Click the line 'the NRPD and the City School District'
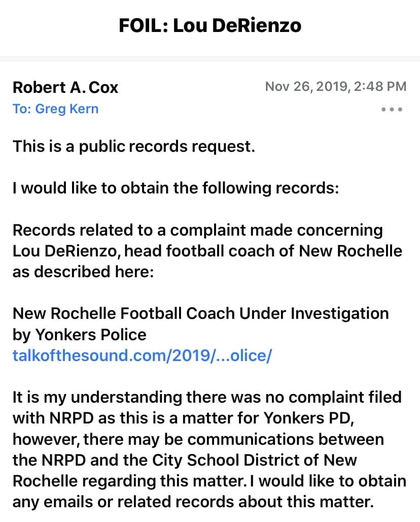The height and width of the screenshot is (522, 420). pos(185,460)
